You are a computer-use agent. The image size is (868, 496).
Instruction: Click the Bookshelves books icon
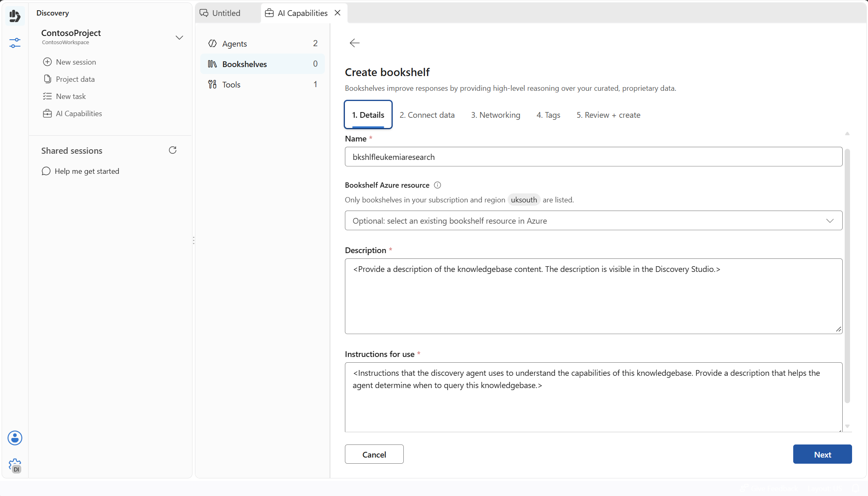pyautogui.click(x=213, y=64)
